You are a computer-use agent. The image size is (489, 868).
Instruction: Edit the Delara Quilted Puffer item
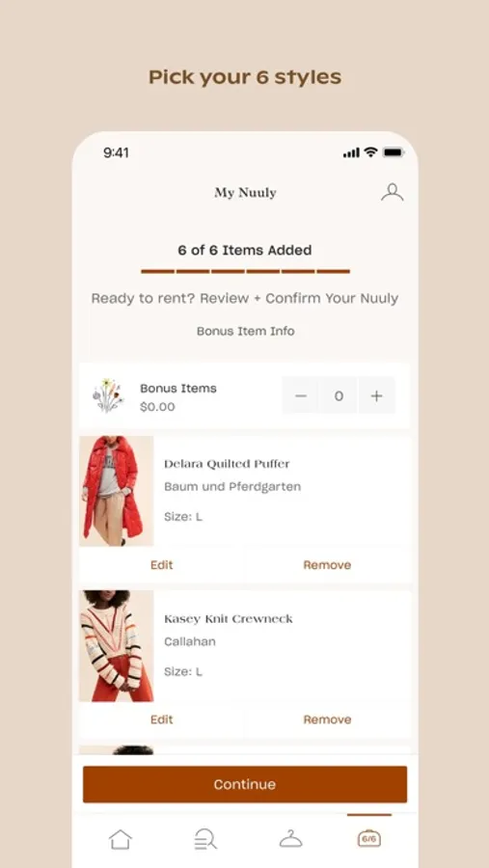click(x=162, y=564)
